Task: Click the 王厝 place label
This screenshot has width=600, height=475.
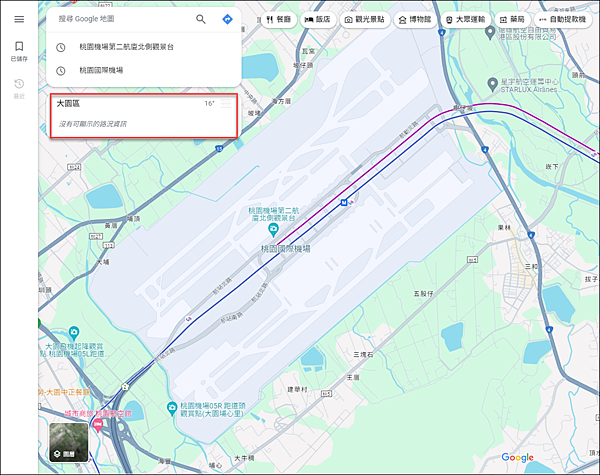Action: pyautogui.click(x=353, y=377)
